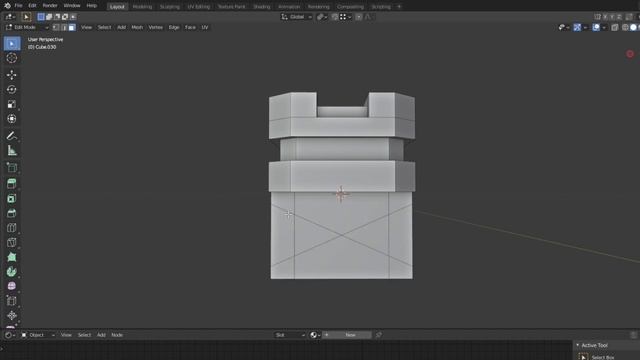Choose the Transform tool
640x360 pixels.
click(x=12, y=119)
